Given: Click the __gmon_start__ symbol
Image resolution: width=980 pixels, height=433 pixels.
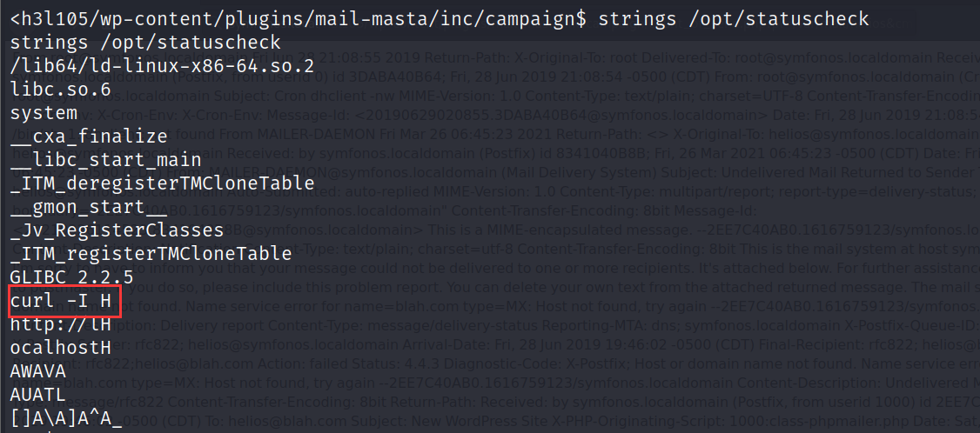Looking at the screenshot, I should pyautogui.click(x=89, y=207).
